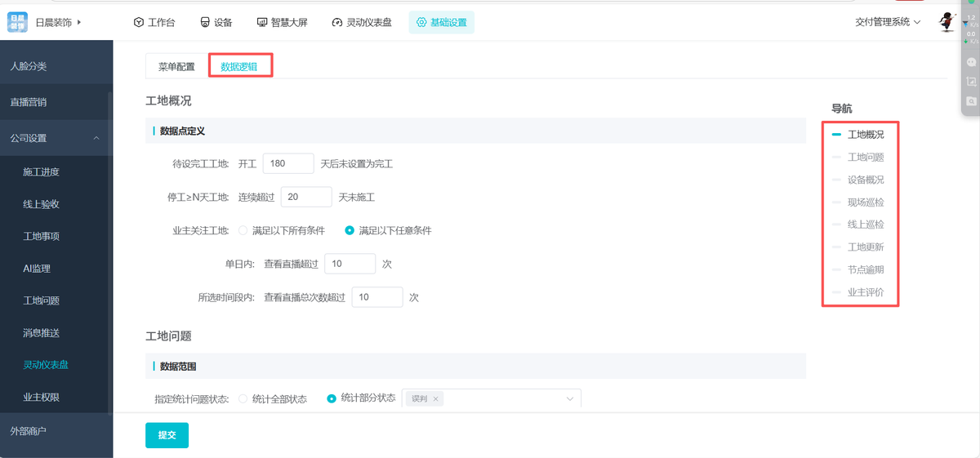Screen dimensions: 980x458
Task: Open the 工作台 top navigation item
Action: [x=154, y=22]
